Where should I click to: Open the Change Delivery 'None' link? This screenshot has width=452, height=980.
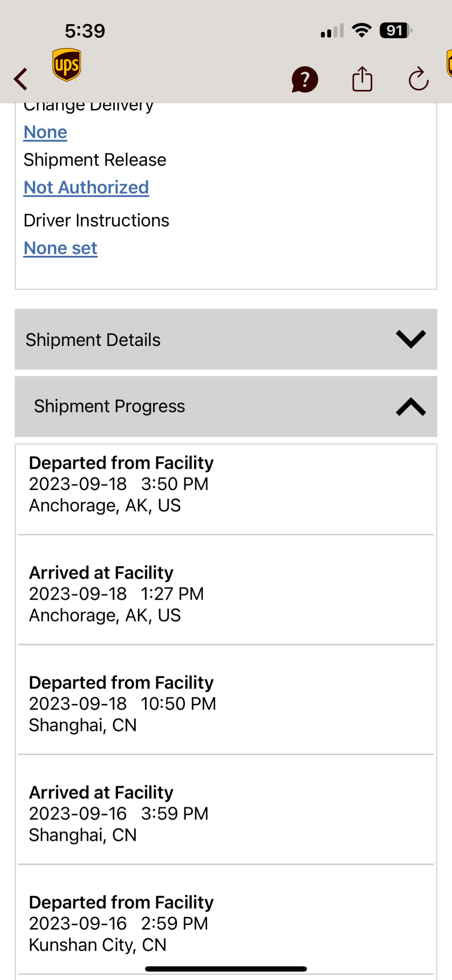(46, 132)
